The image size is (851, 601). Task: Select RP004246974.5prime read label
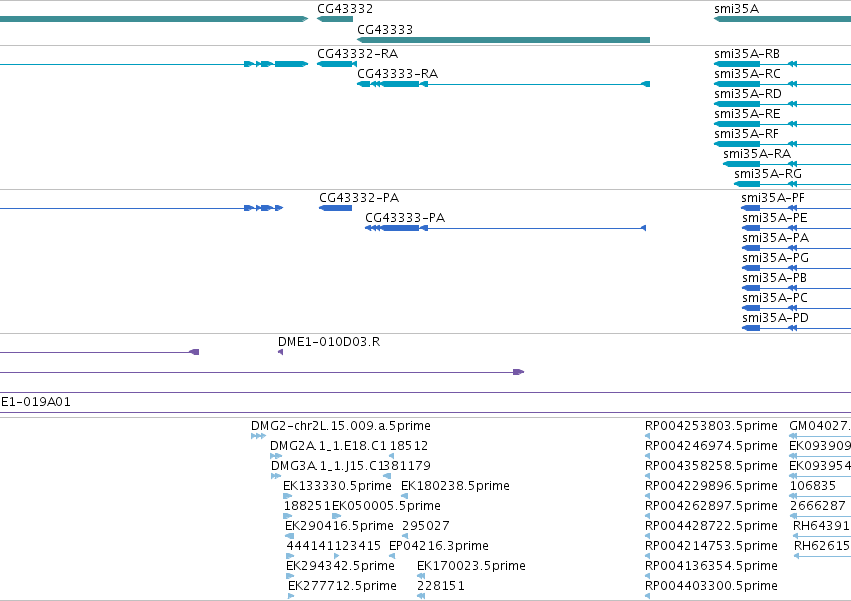[x=711, y=446]
